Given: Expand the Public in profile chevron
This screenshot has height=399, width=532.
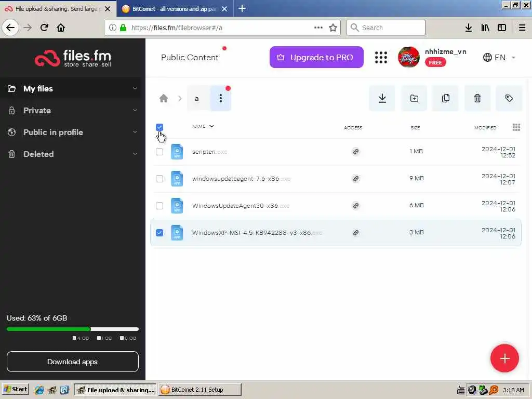Looking at the screenshot, I should (135, 132).
